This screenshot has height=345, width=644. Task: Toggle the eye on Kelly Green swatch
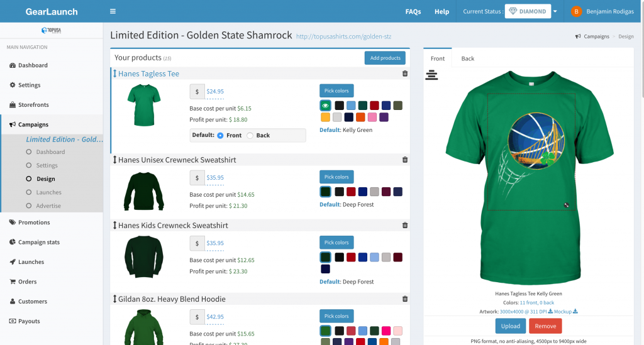[x=326, y=106]
